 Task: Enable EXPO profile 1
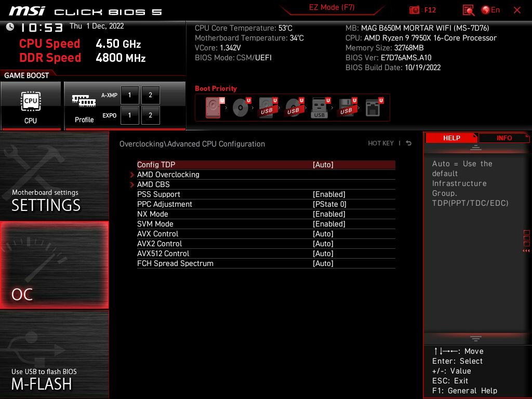(129, 115)
